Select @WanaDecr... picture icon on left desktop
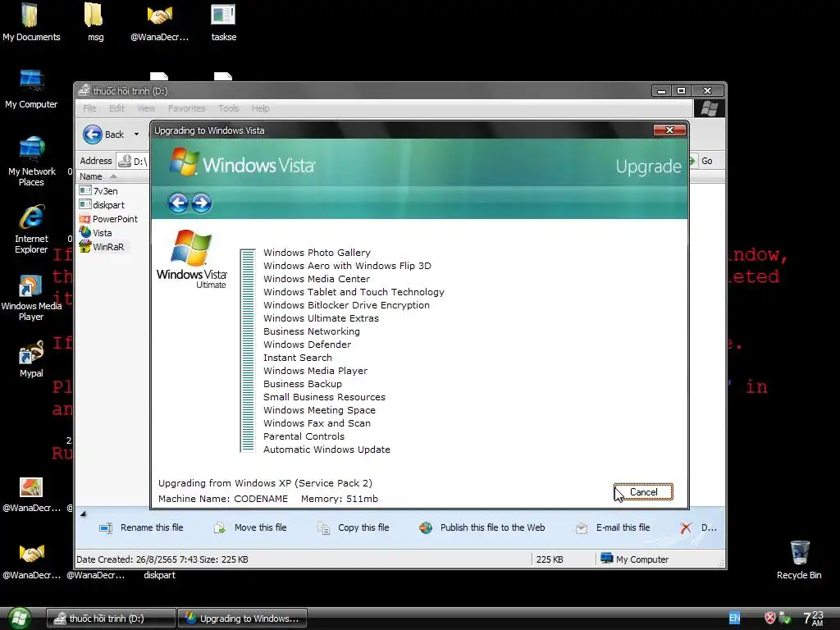 31,494
